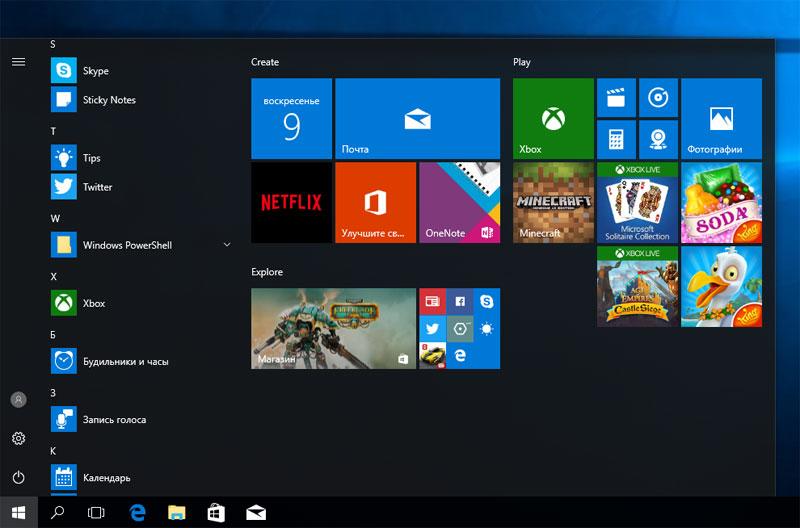The width and height of the screenshot is (800, 528).
Task: Click the user account avatar
Action: 18,400
